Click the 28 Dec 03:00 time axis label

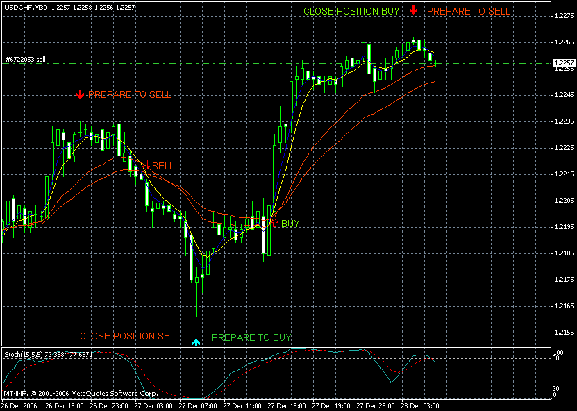click(421, 405)
